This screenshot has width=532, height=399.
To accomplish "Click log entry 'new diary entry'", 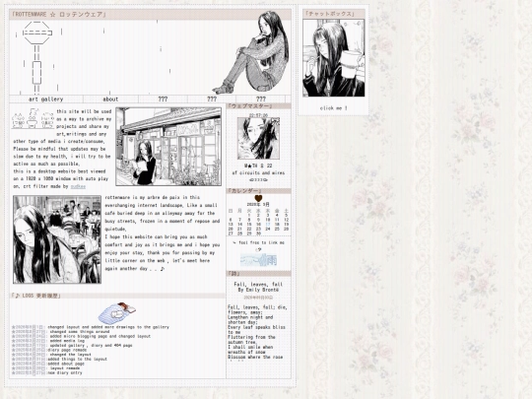I will click(x=65, y=372).
